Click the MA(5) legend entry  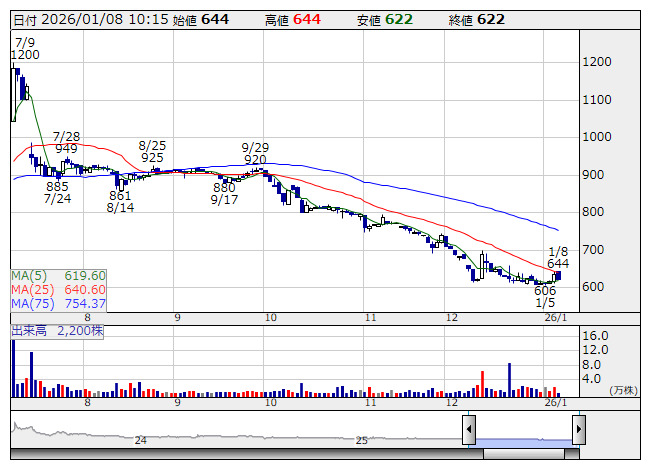(58, 275)
